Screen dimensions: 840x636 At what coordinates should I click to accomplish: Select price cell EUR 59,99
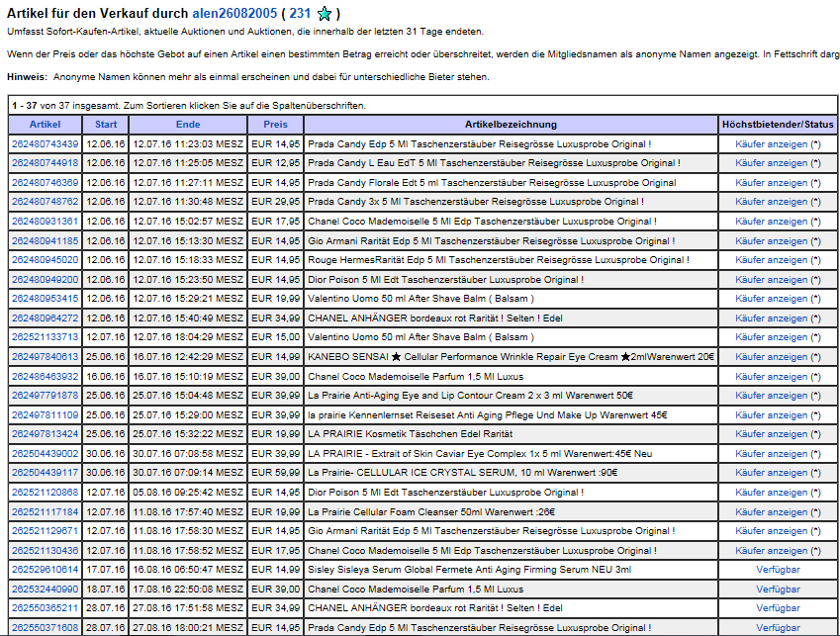click(x=275, y=472)
